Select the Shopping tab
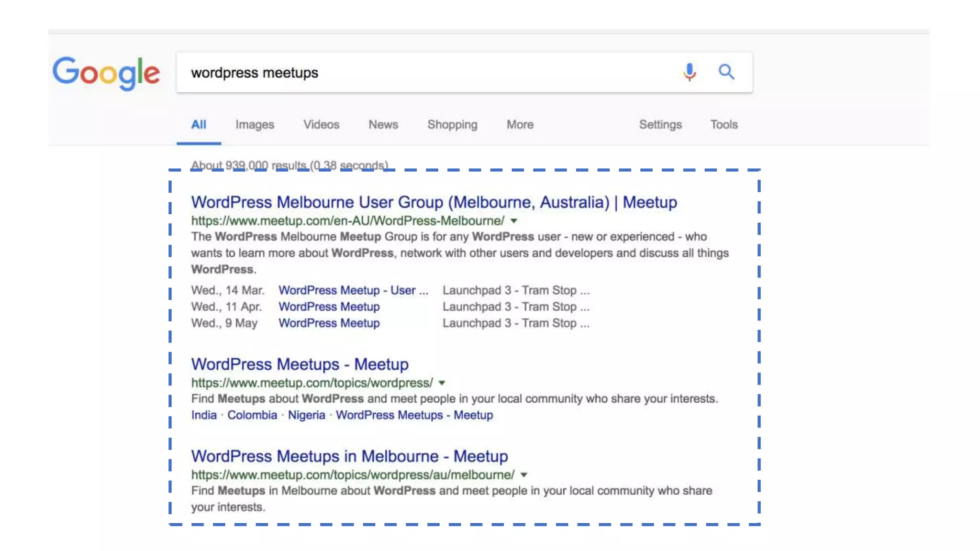The image size is (980, 551). 452,125
